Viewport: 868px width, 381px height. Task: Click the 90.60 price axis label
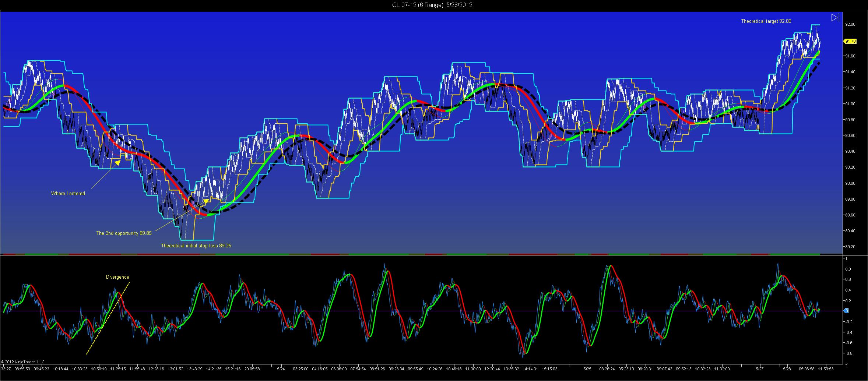click(x=850, y=136)
